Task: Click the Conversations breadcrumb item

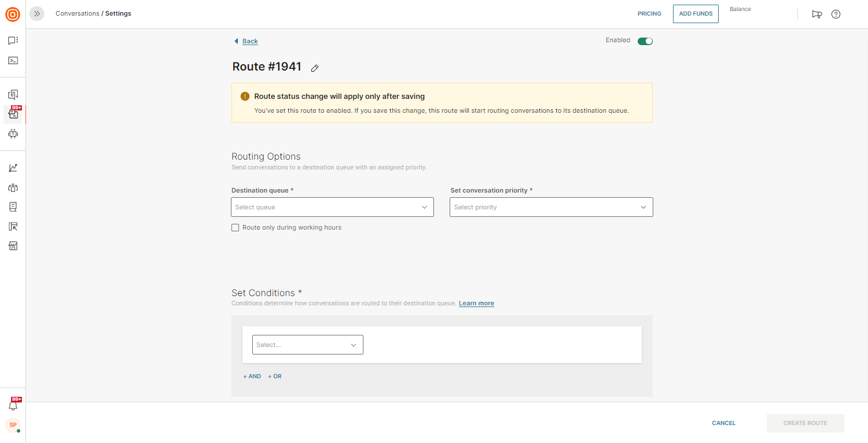Action: click(x=78, y=13)
